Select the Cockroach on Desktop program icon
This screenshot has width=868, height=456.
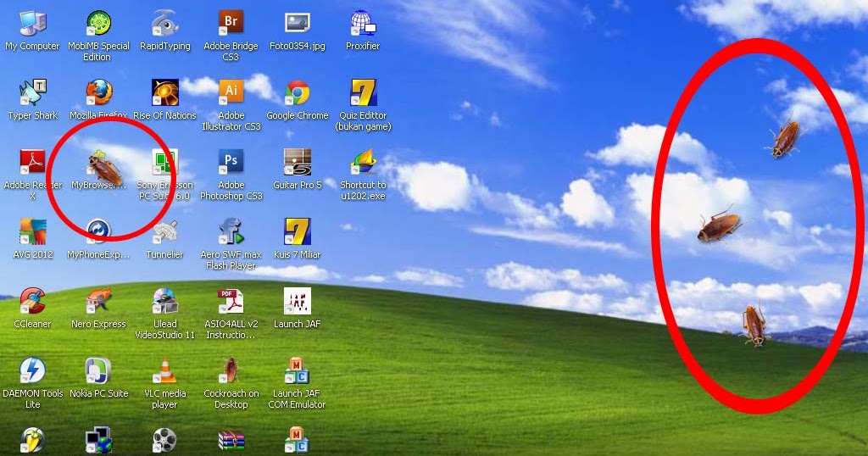pos(231,370)
